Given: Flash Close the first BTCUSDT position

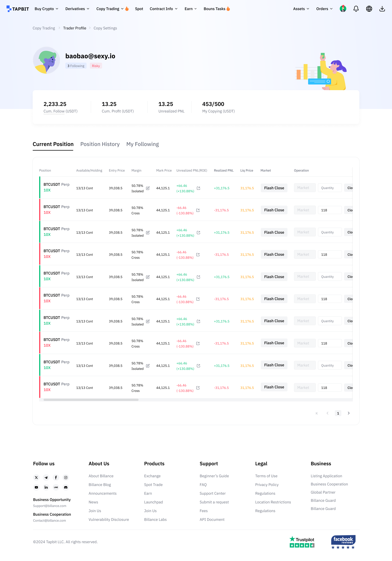Looking at the screenshot, I should click(274, 188).
